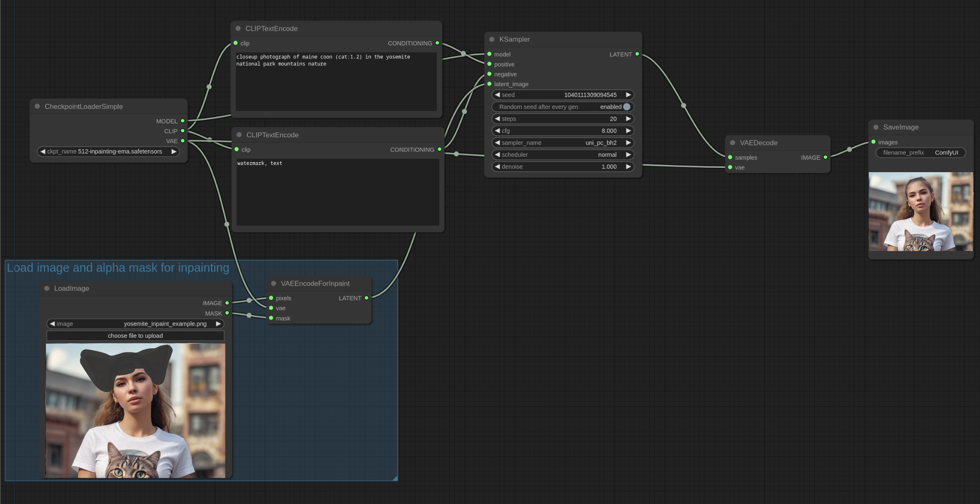Image resolution: width=980 pixels, height=504 pixels.
Task: Collapse the CheckpointLoaderSimple node dot
Action: click(37, 106)
